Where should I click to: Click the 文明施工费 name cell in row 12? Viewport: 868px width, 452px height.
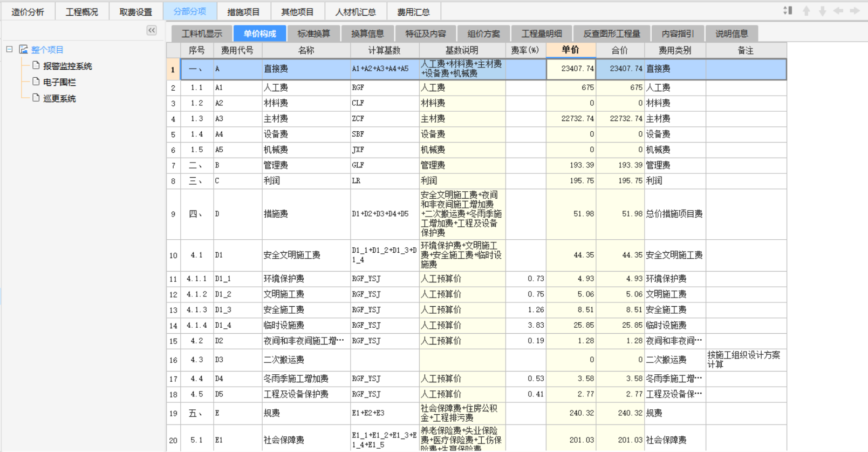[x=306, y=294]
